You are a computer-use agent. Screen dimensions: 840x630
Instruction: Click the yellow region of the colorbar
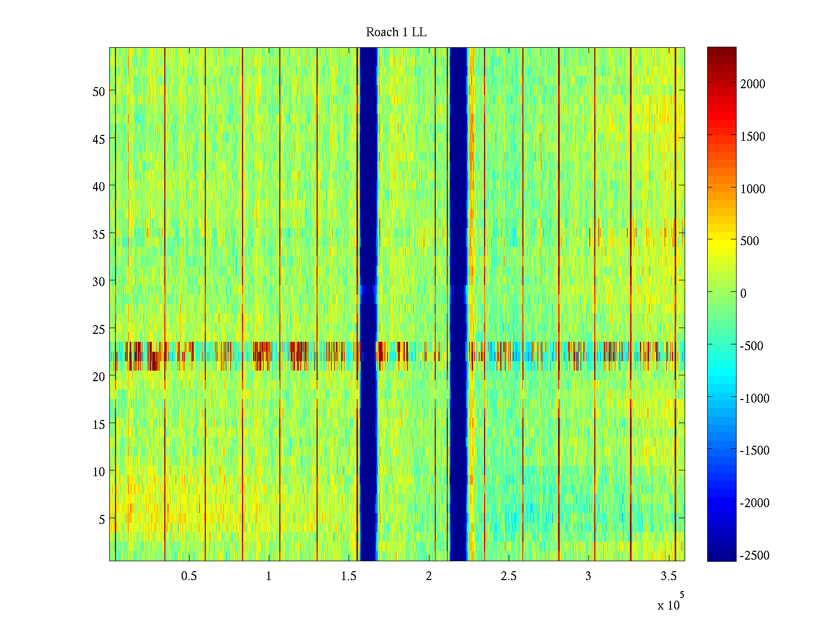[721, 243]
